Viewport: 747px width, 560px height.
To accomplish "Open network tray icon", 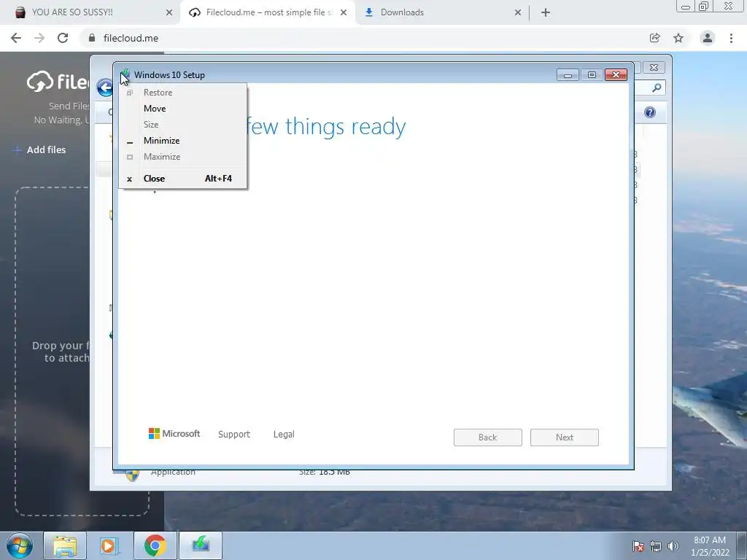I will 656,546.
